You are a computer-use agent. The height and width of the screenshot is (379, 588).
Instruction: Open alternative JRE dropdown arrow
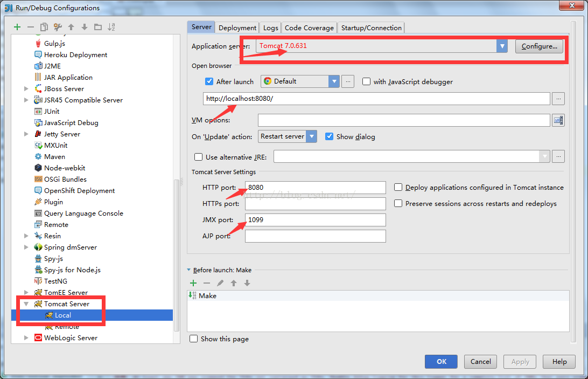coord(544,156)
